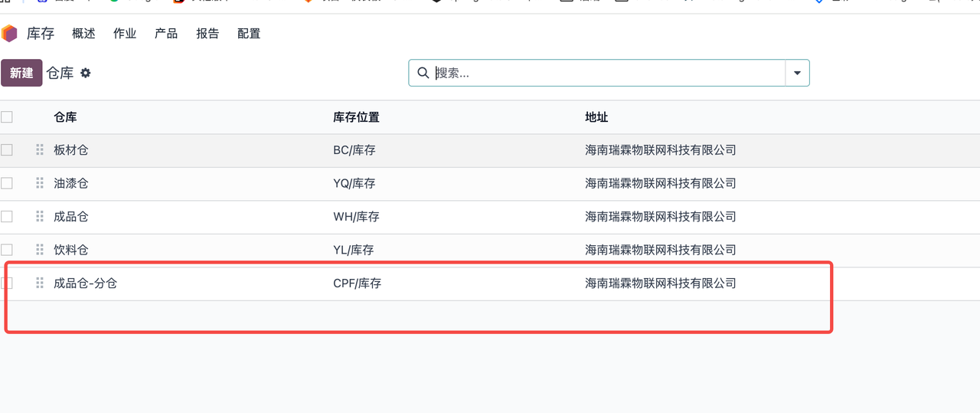Click the address cell in 板材仓 row
980x413 pixels.
coord(661,150)
